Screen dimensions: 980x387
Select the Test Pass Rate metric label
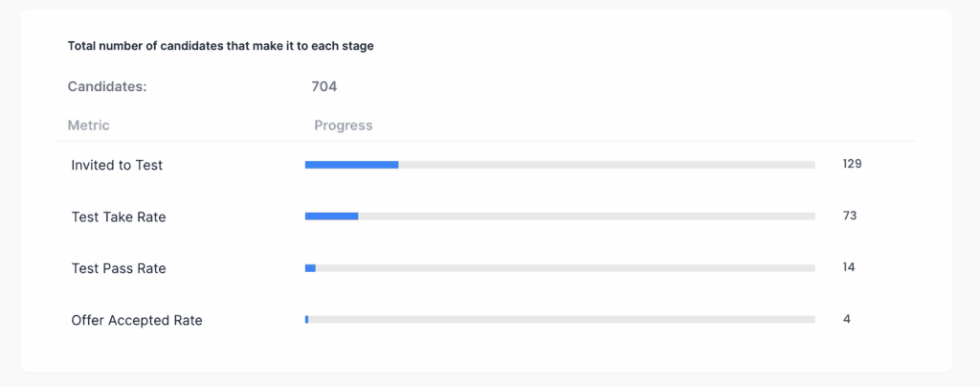(119, 268)
